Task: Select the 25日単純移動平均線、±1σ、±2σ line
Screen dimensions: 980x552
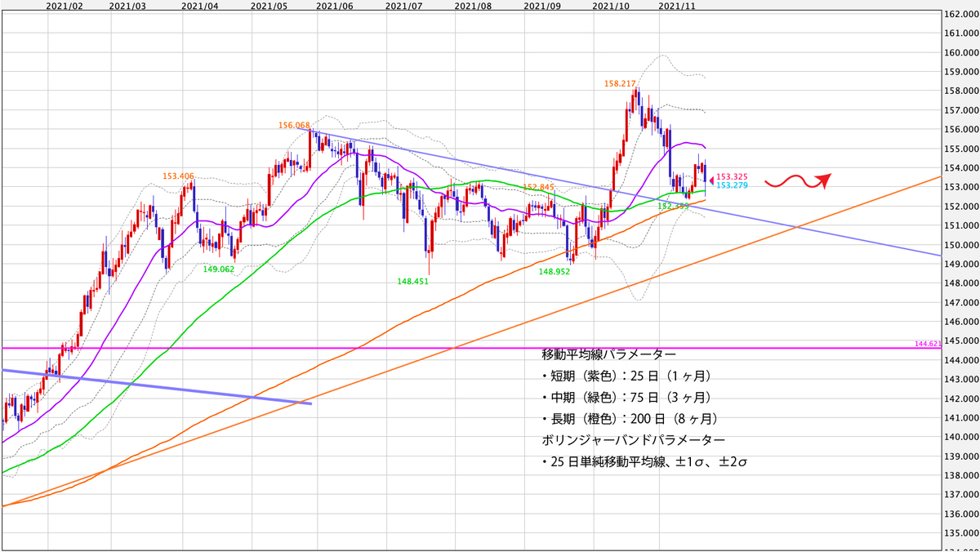Action: point(645,461)
